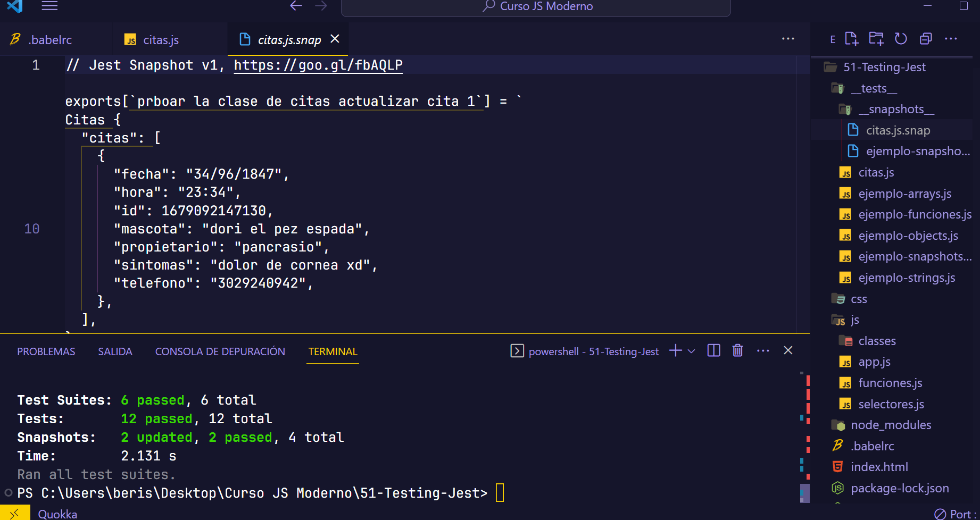
Task: Create a new file in the Explorer
Action: pyautogui.click(x=852, y=38)
